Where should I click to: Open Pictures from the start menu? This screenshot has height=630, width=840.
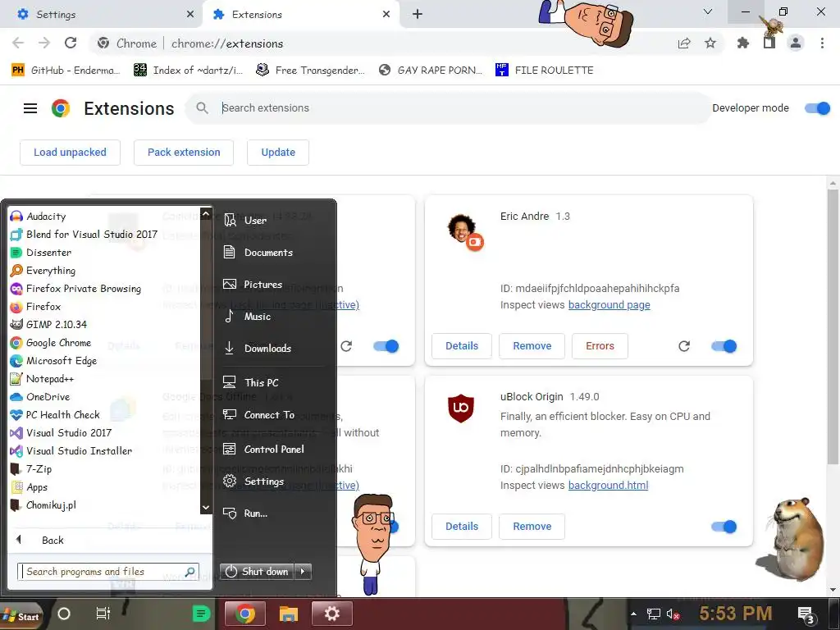[253, 285]
